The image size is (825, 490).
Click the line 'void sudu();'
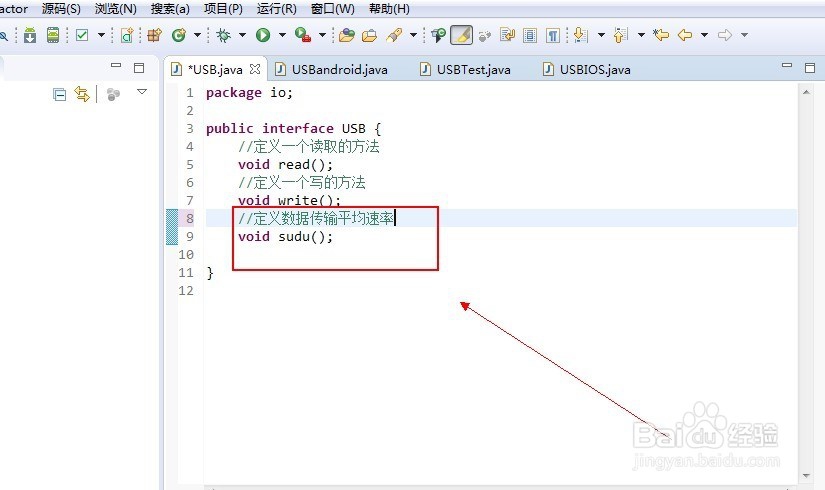point(285,237)
